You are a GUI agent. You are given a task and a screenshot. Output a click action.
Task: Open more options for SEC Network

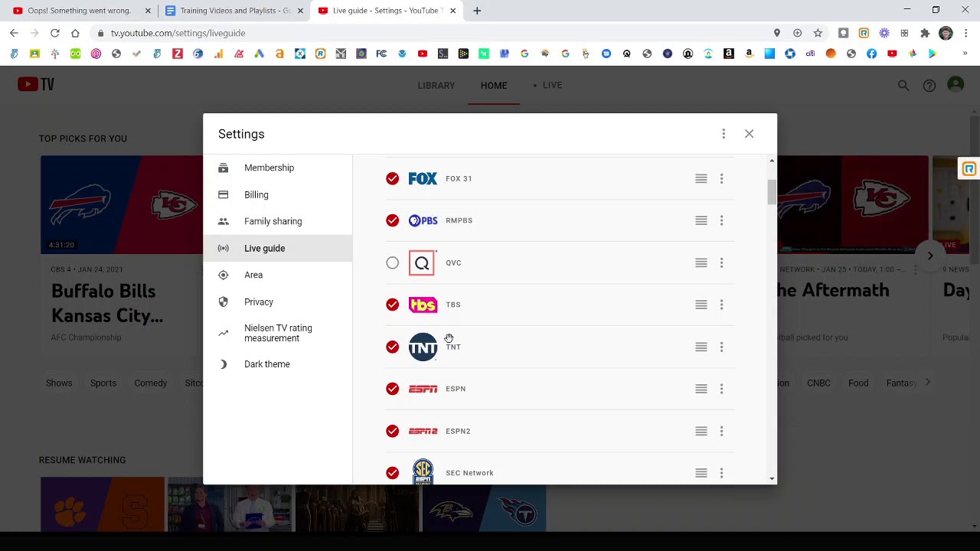(x=721, y=473)
